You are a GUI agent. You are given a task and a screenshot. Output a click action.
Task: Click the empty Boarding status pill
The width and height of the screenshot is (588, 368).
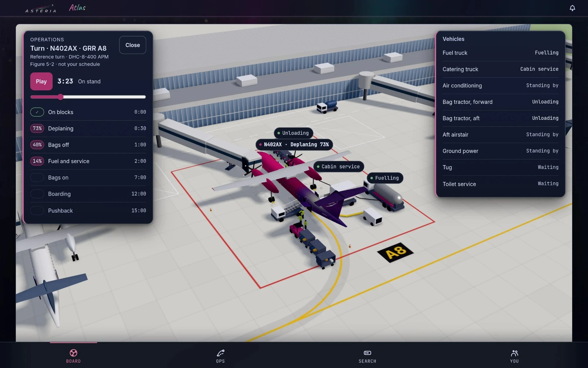[x=37, y=194]
